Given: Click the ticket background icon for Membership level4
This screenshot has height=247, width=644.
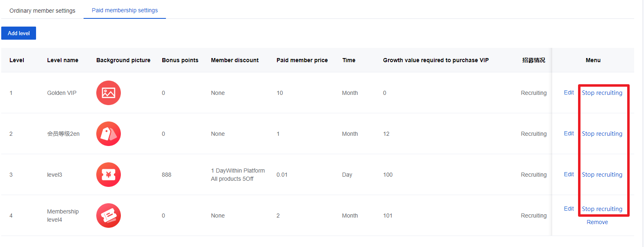Looking at the screenshot, I should tap(109, 216).
